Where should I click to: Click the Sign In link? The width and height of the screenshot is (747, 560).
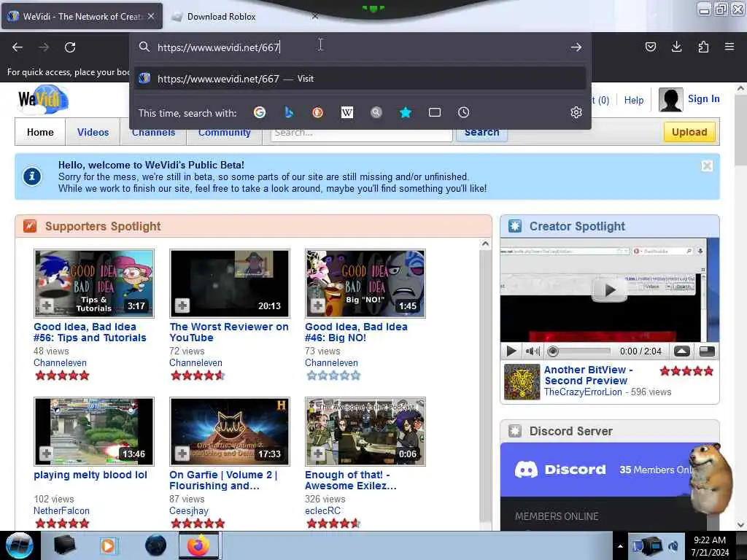(x=704, y=98)
